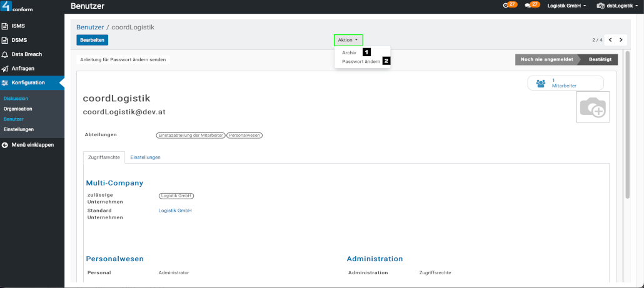The image size is (644, 288).
Task: Open Anfragen in the sidebar
Action: tap(23, 68)
